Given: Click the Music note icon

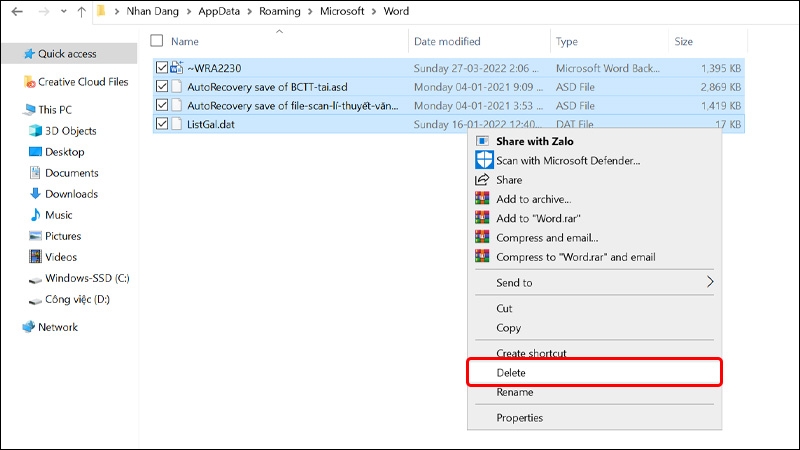Looking at the screenshot, I should (x=35, y=215).
